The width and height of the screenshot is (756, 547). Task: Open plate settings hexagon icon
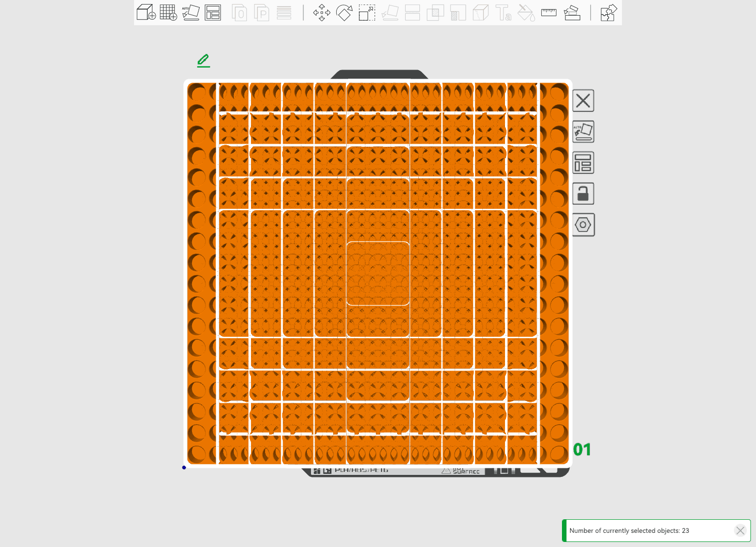point(583,224)
